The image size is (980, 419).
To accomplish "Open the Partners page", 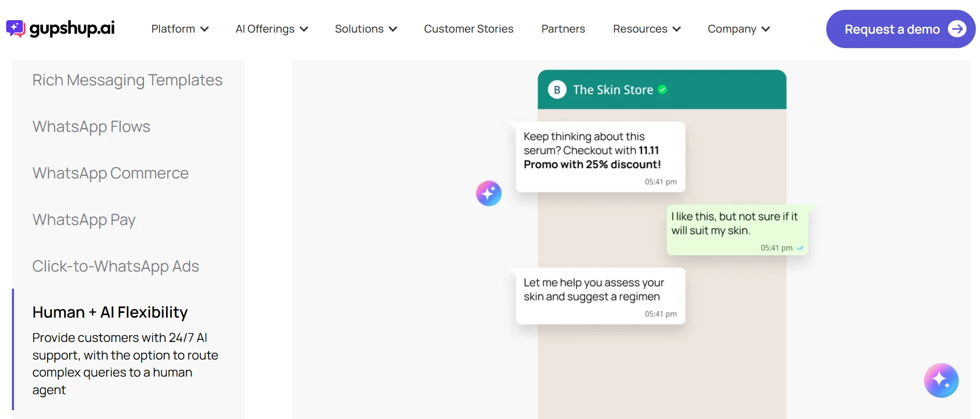I will pyautogui.click(x=563, y=29).
